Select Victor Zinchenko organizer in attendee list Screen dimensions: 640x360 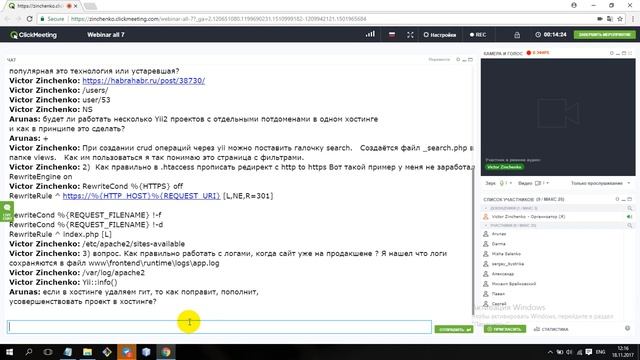tap(528, 217)
